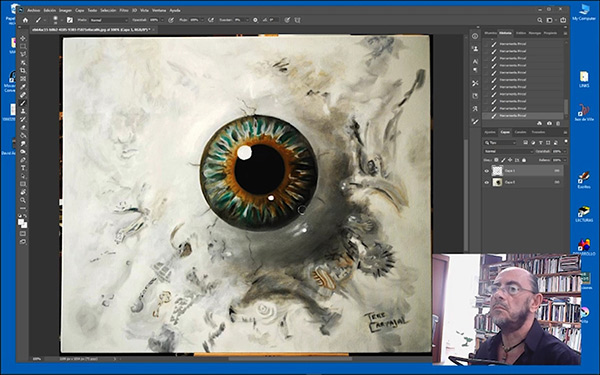The width and height of the screenshot is (600, 375).
Task: Select the Capa 1 layer row
Action: click(523, 171)
